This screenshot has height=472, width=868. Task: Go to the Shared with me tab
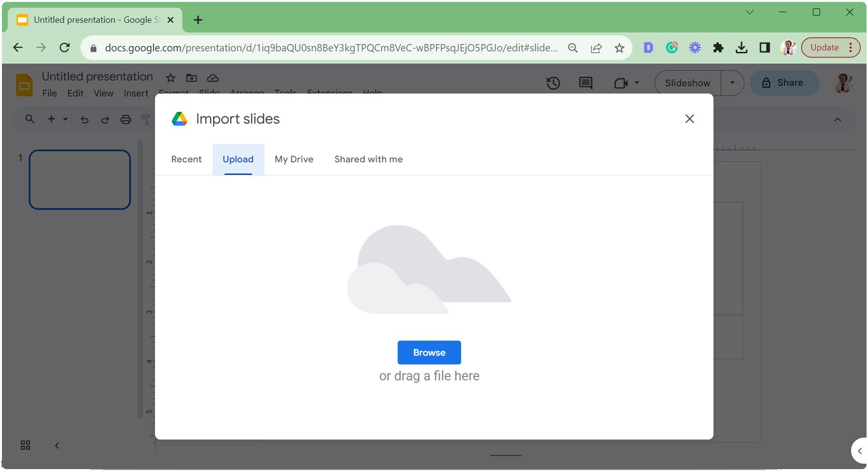click(x=369, y=159)
